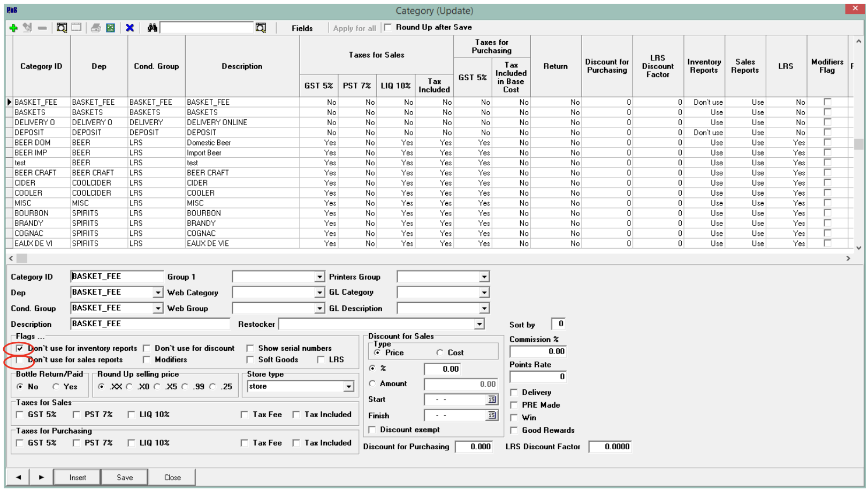Click the Start date calendar icon
The height and width of the screenshot is (491, 868).
[x=492, y=400]
